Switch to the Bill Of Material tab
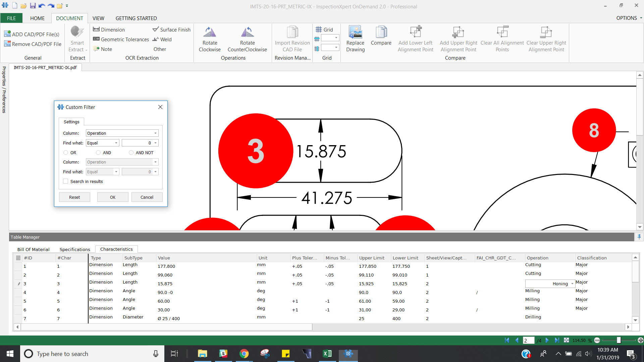Screen dimensions: 644x362 point(33,249)
